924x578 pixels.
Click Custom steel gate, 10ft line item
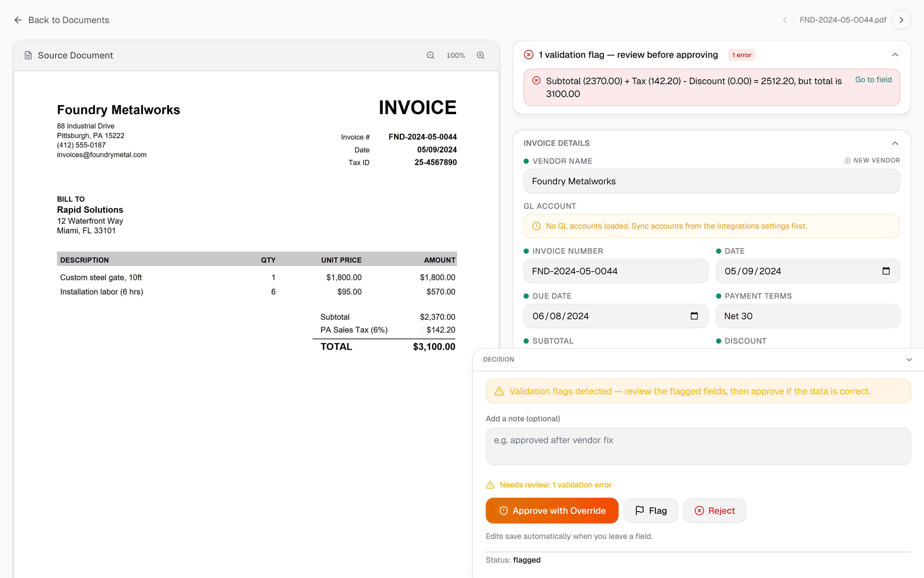[101, 277]
